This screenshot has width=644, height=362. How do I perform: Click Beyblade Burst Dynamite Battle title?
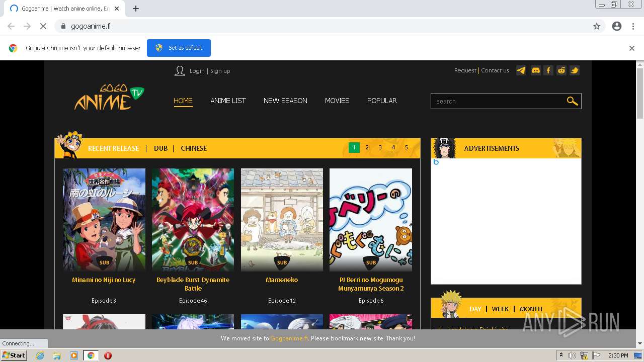pos(193,284)
